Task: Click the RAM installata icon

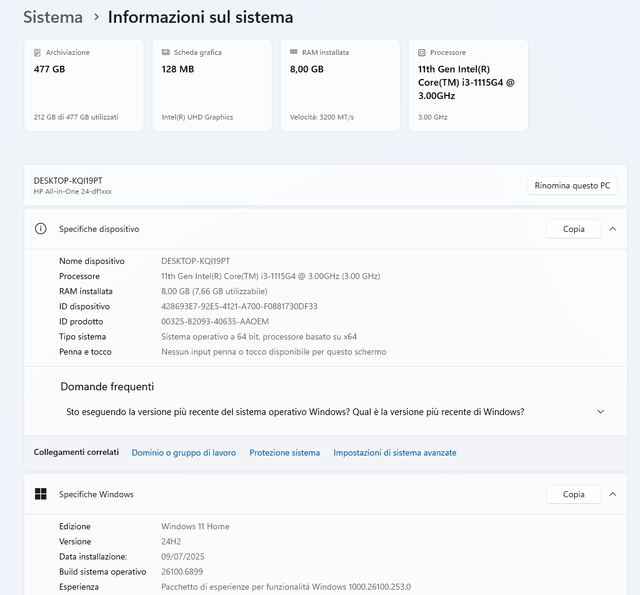Action: (x=294, y=52)
